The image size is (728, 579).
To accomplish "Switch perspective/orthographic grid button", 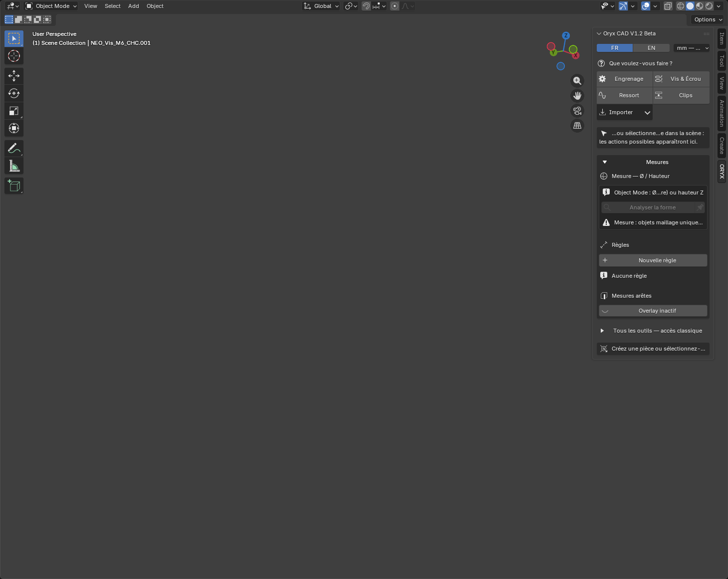I will point(577,126).
